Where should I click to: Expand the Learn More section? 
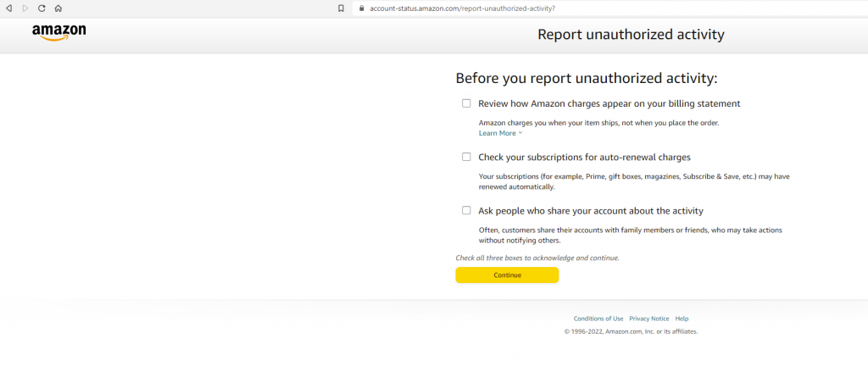pyautogui.click(x=500, y=133)
